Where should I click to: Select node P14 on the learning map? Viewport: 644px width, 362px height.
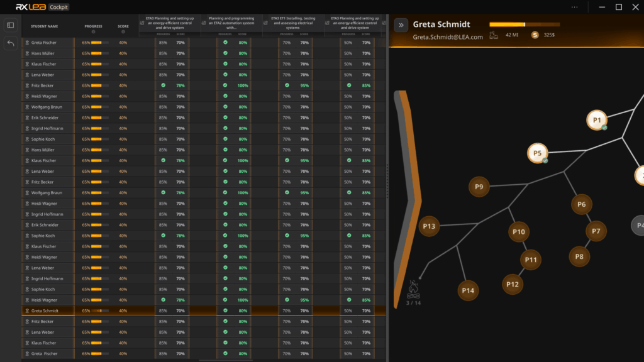[x=468, y=290]
